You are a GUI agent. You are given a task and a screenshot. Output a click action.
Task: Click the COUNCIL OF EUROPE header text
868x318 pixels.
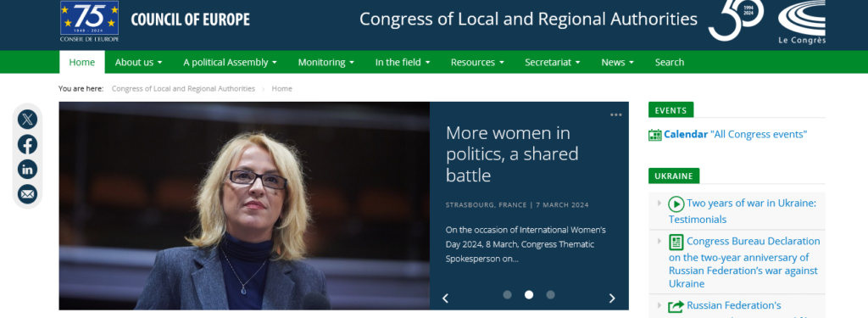click(191, 20)
